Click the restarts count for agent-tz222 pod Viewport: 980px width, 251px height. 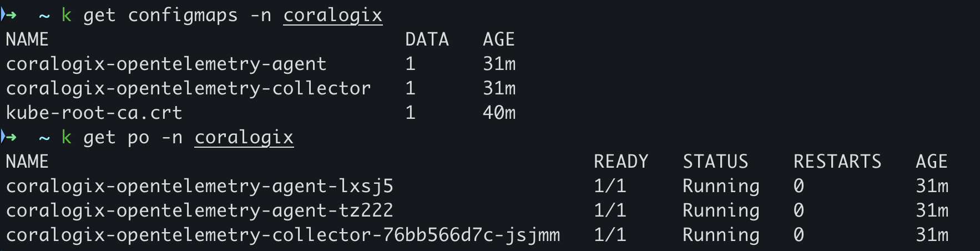click(x=799, y=211)
